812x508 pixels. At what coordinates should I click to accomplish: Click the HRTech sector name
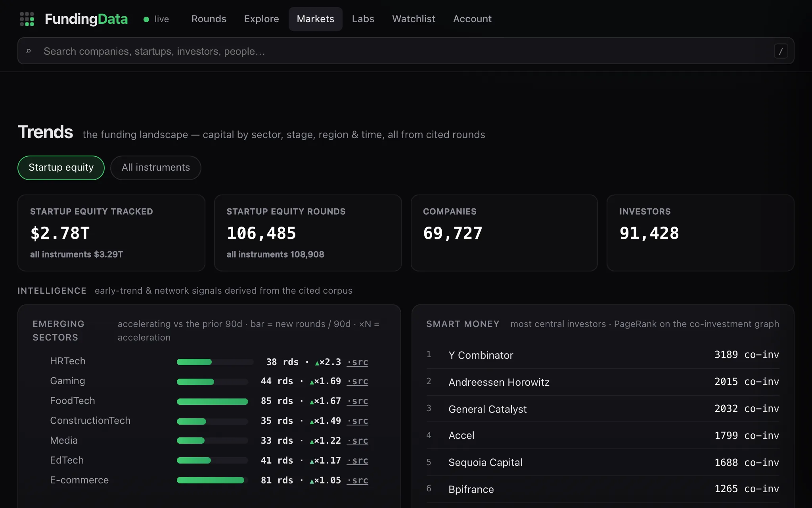point(68,361)
